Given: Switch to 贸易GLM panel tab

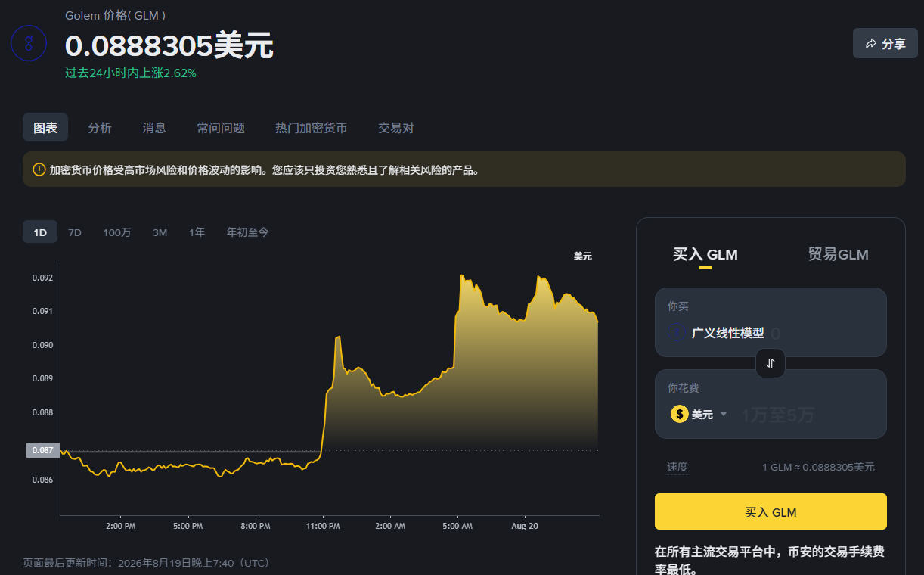Looking at the screenshot, I should pyautogui.click(x=838, y=254).
